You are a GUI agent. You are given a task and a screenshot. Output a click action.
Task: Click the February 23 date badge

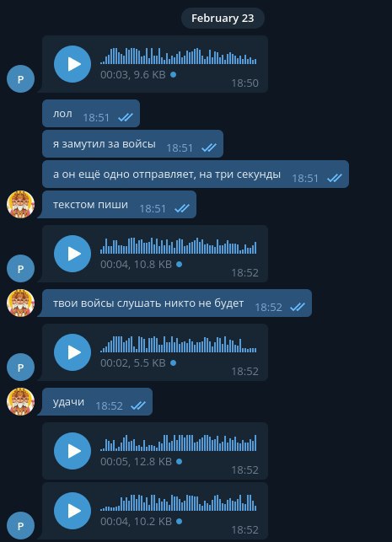coord(223,18)
